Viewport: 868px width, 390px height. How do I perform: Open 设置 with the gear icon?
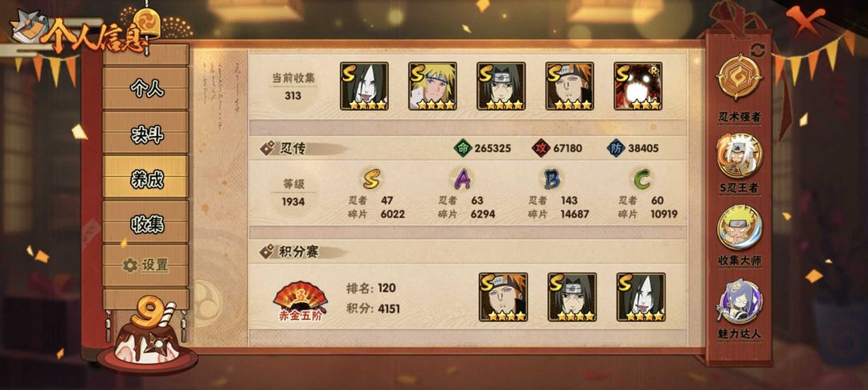tap(146, 265)
